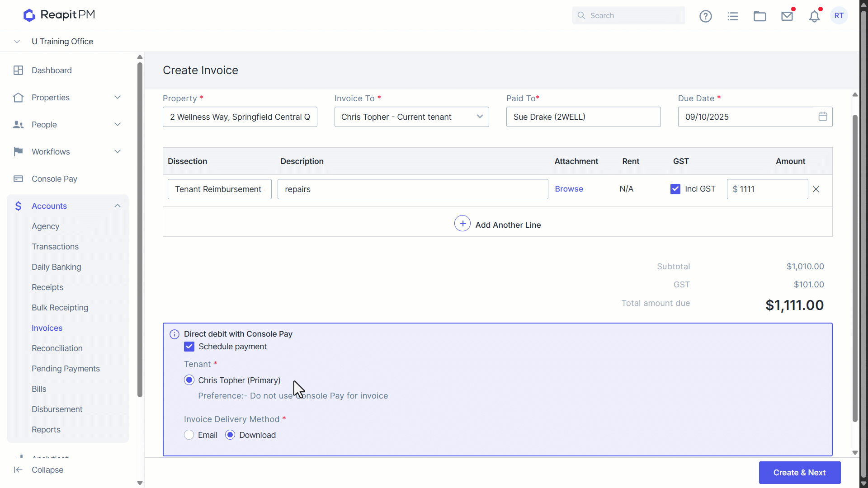
Task: Click the Dashboard grid icon
Action: (18, 70)
